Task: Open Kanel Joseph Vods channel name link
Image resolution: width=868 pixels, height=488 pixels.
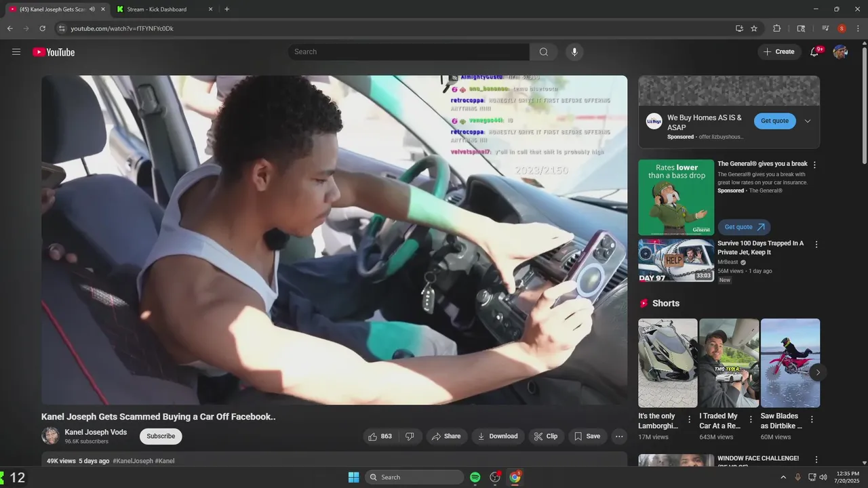Action: (x=96, y=432)
